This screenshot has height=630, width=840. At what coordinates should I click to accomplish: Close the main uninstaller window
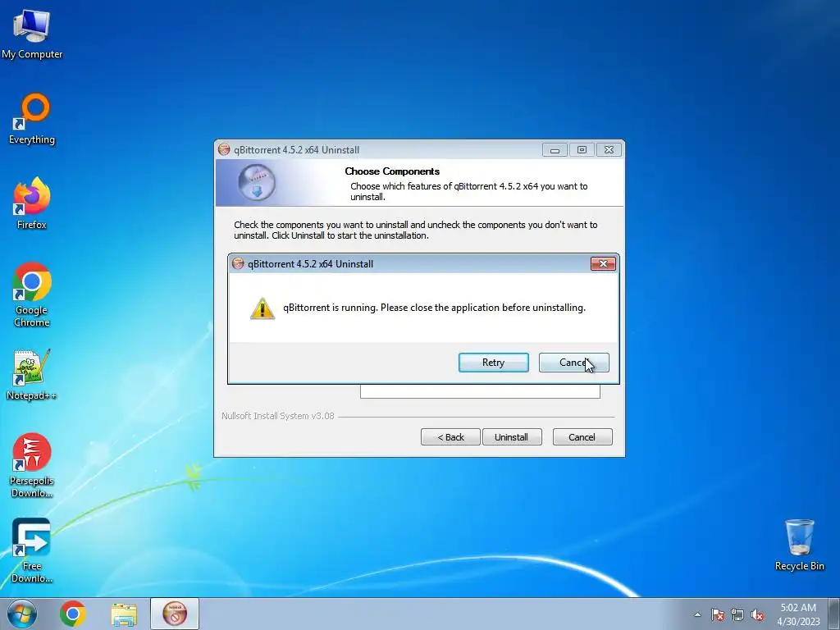click(609, 150)
